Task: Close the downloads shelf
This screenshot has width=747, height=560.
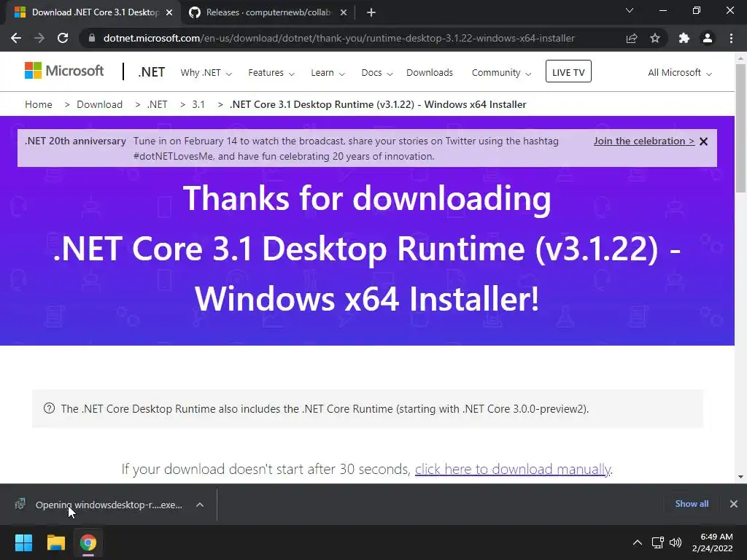Action: tap(734, 504)
